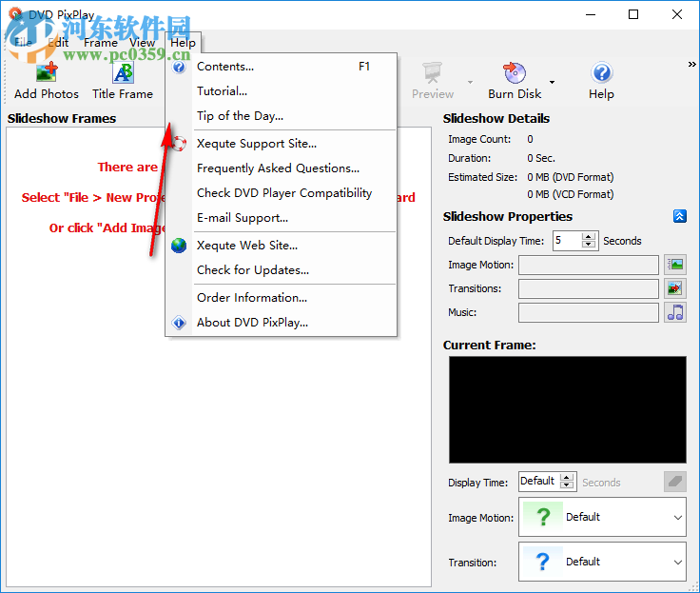Click the Default Display Time value field
Image resolution: width=700 pixels, height=593 pixels.
pos(567,241)
